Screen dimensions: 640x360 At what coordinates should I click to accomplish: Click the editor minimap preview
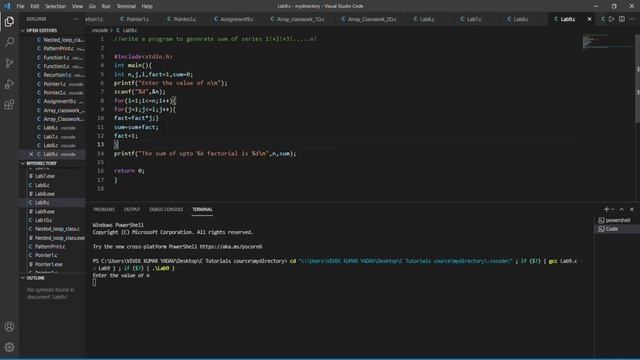[x=608, y=42]
